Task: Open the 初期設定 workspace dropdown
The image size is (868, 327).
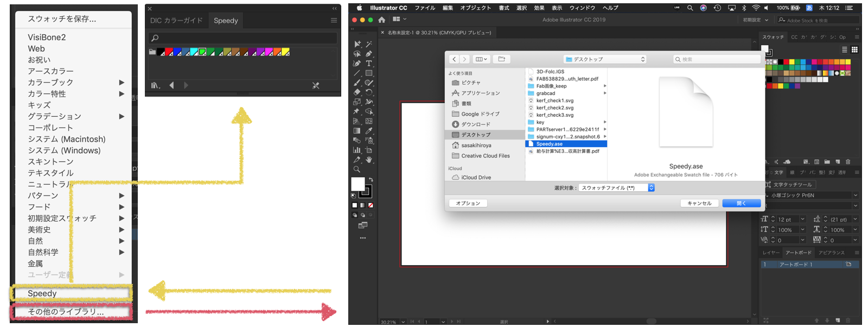Action: click(x=756, y=20)
